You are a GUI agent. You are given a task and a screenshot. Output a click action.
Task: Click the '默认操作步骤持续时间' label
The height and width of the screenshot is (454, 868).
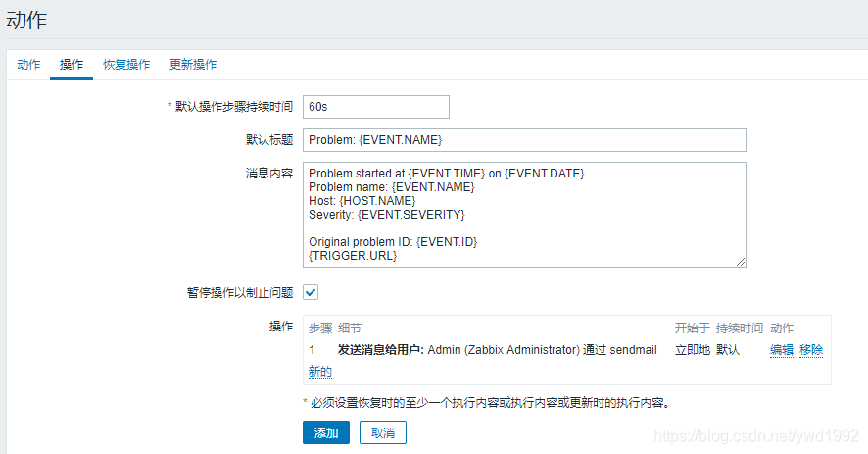point(234,107)
